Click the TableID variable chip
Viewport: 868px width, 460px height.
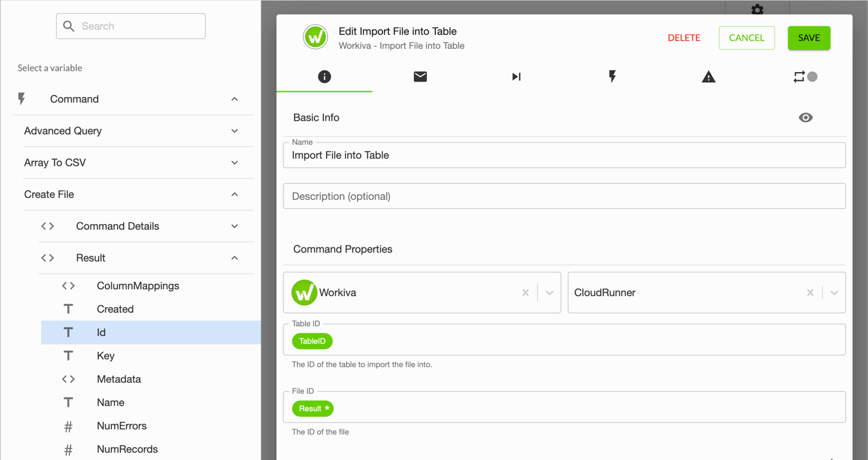[312, 341]
